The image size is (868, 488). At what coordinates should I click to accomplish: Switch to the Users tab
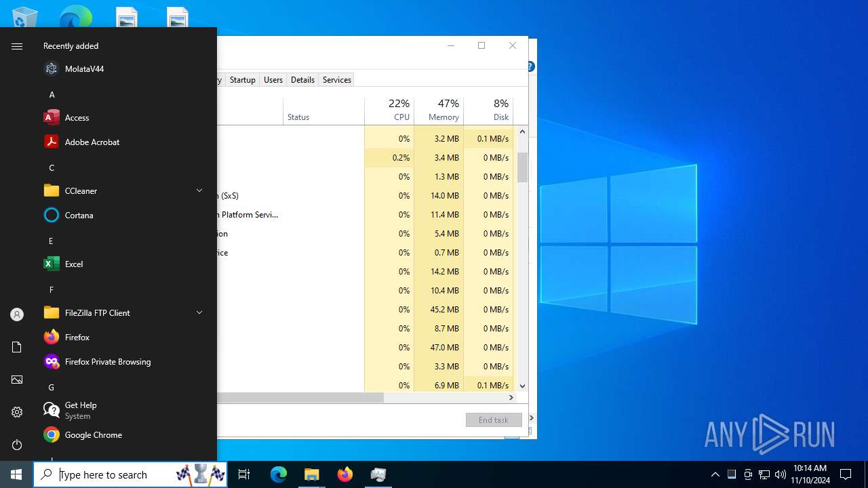click(273, 80)
